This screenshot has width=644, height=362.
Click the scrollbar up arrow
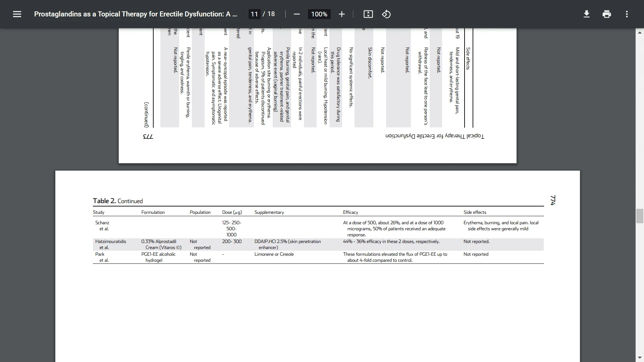click(640, 33)
